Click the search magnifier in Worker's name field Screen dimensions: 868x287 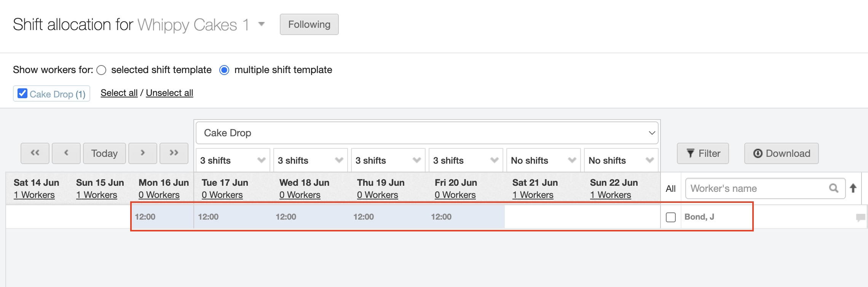(x=833, y=188)
